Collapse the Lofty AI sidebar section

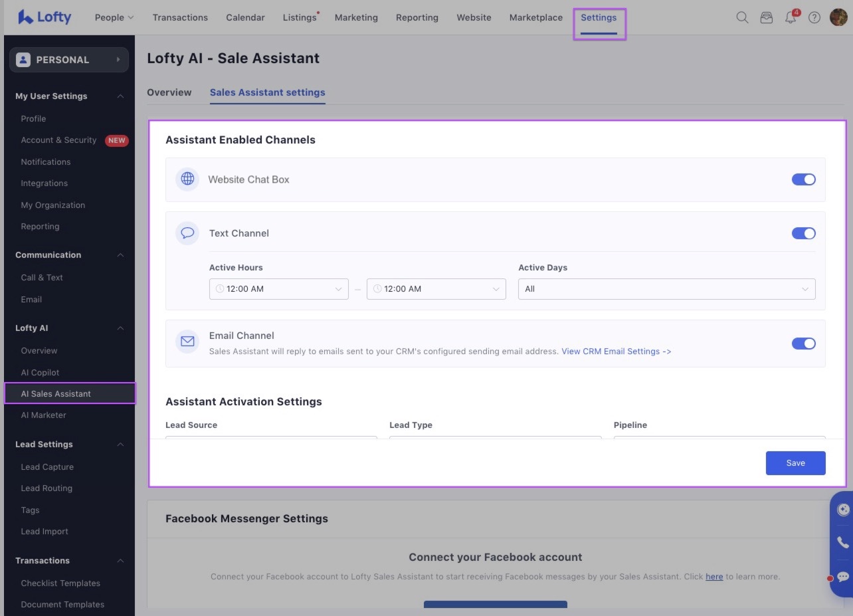tap(120, 328)
